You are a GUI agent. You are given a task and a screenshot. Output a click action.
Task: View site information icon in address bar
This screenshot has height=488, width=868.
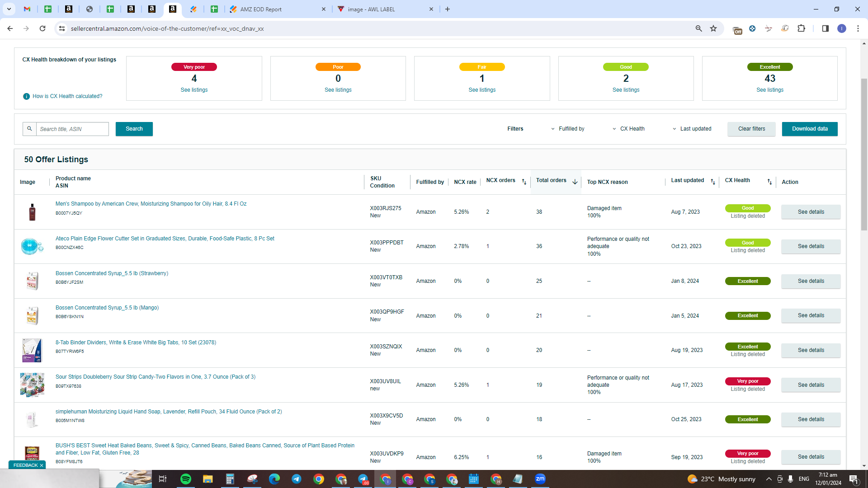tap(62, 28)
